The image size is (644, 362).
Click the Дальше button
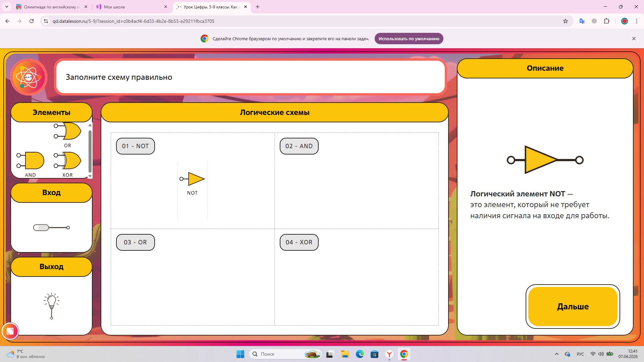pyautogui.click(x=573, y=306)
